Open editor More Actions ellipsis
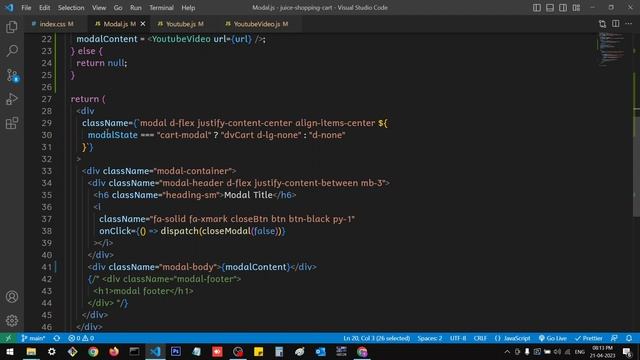640x360 pixels. [629, 24]
